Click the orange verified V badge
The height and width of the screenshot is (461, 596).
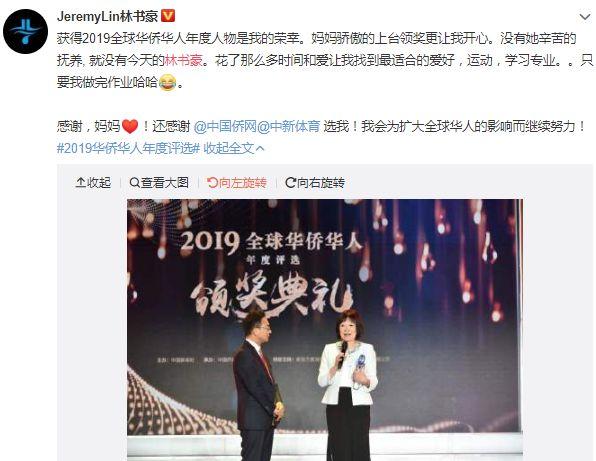tap(168, 16)
